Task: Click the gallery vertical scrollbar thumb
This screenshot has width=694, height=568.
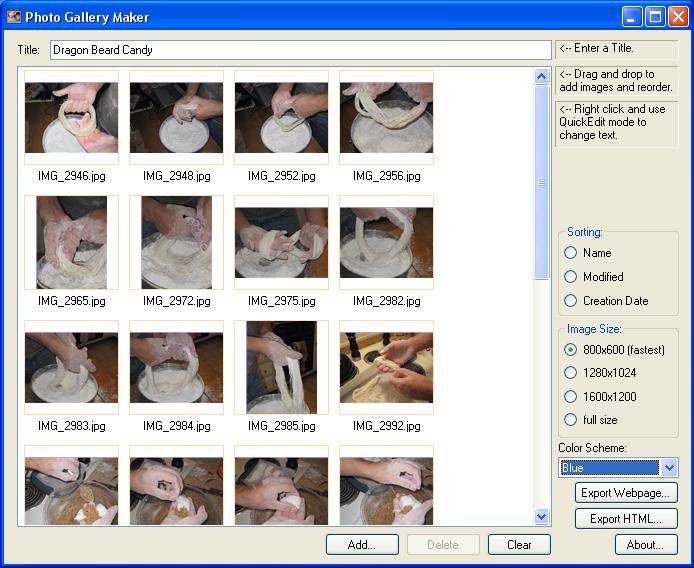Action: (x=541, y=182)
